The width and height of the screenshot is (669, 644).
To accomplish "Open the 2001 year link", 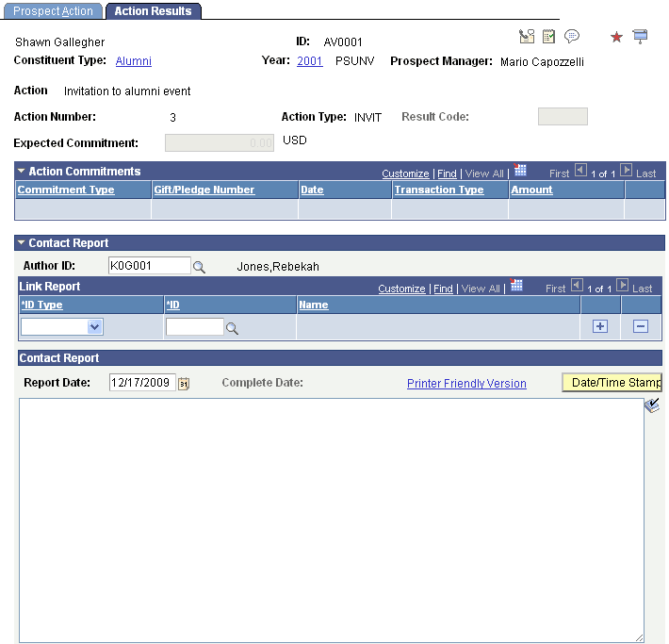I will point(309,61).
